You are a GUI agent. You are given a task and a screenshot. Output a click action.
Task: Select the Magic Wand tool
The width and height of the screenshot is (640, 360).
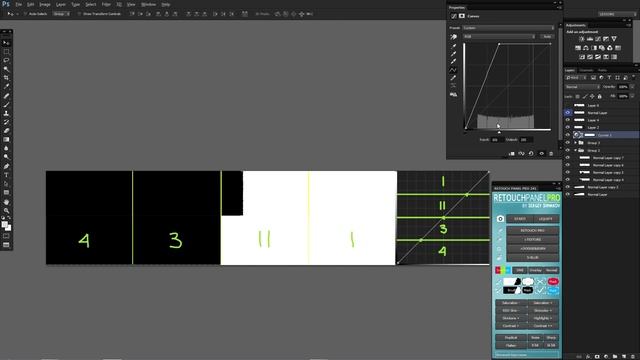[x=6, y=69]
